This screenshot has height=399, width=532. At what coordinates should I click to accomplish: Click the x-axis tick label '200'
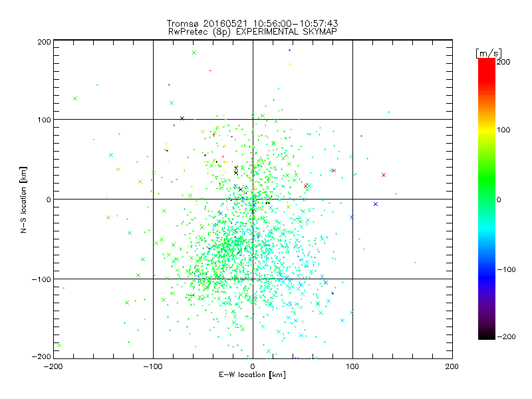(452, 366)
